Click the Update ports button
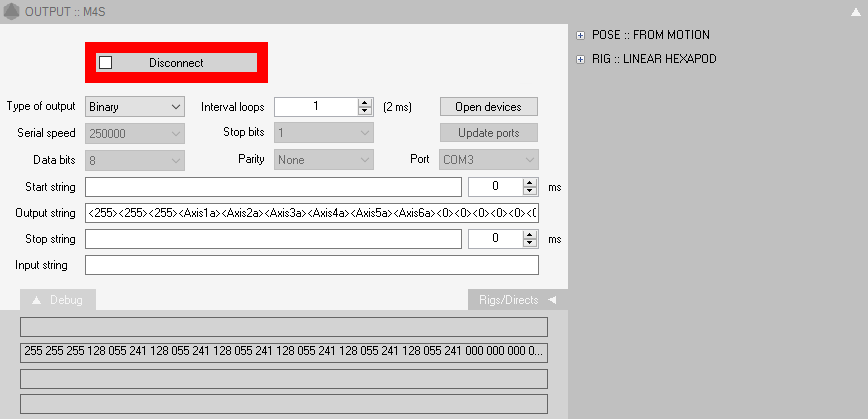868x419 pixels. 489,133
